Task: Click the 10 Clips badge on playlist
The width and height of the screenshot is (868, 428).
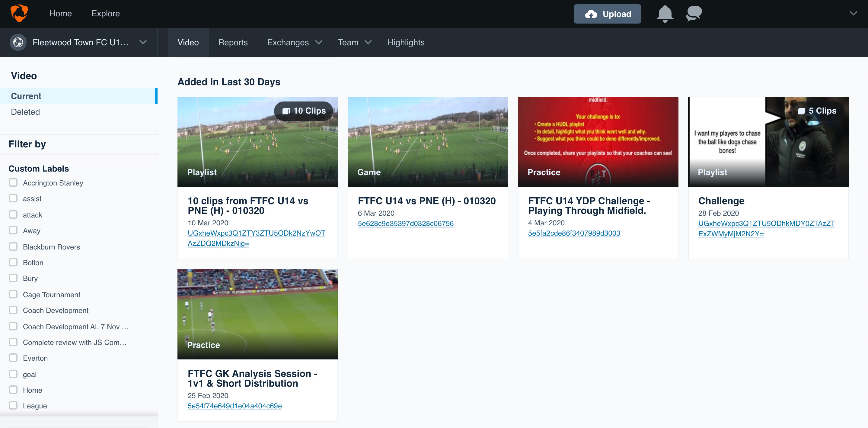Action: (x=304, y=111)
